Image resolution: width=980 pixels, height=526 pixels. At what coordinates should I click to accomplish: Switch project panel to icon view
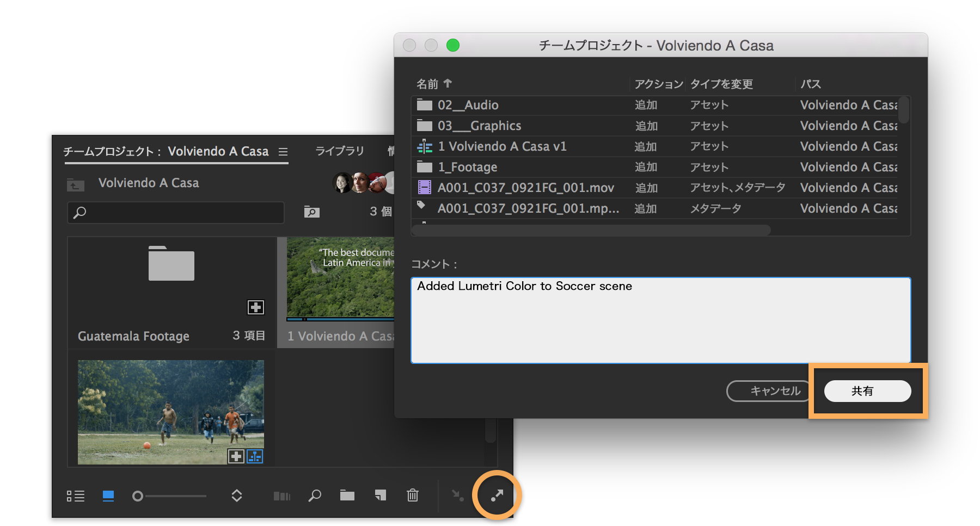(108, 496)
